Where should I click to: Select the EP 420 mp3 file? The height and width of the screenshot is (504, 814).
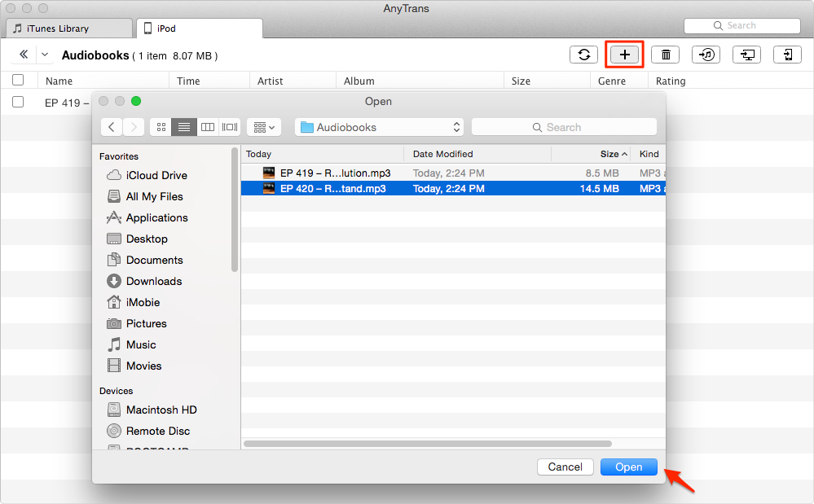click(453, 188)
